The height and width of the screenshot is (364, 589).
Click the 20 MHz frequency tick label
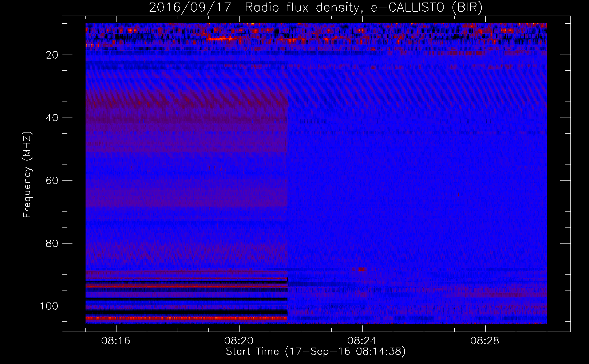coord(52,55)
